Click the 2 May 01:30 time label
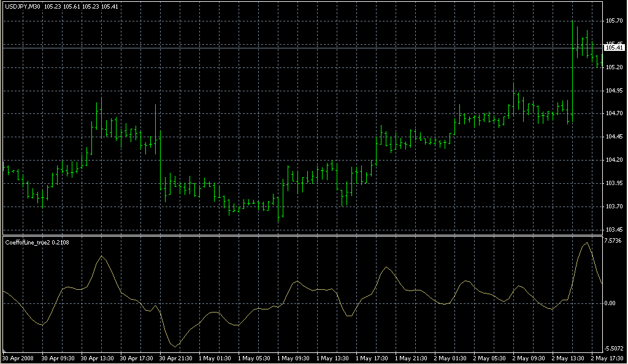 point(450,358)
